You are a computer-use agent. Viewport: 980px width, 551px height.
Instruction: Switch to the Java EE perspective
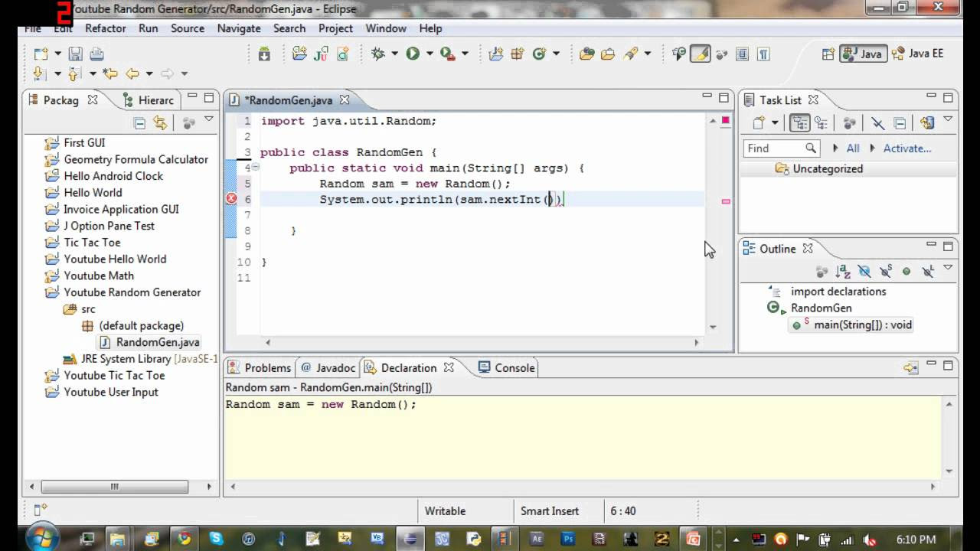tap(919, 54)
